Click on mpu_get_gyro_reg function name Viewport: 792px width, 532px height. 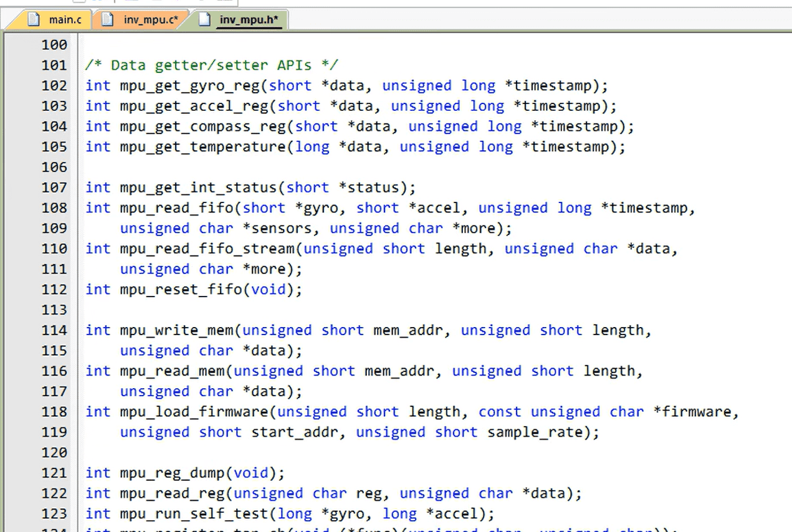pos(189,86)
